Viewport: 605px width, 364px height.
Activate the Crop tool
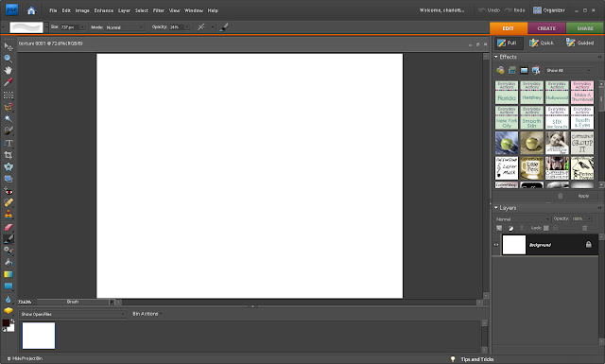pos(9,155)
